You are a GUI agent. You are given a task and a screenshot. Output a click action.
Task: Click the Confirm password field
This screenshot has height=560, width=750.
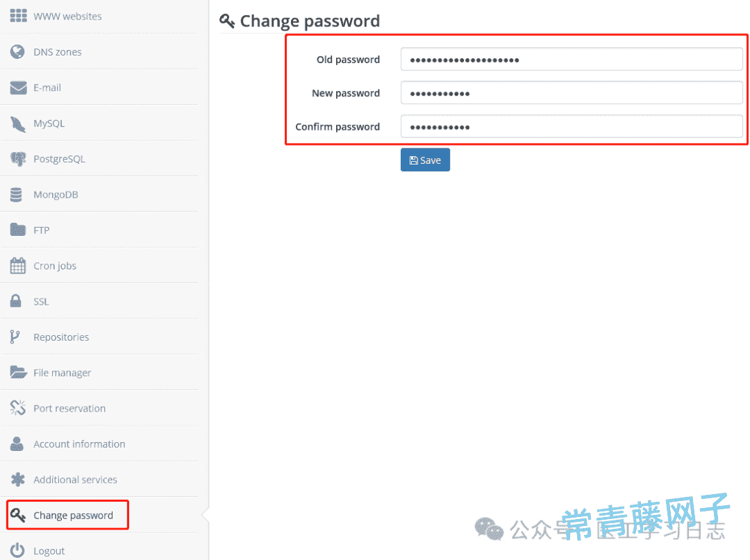tap(571, 126)
